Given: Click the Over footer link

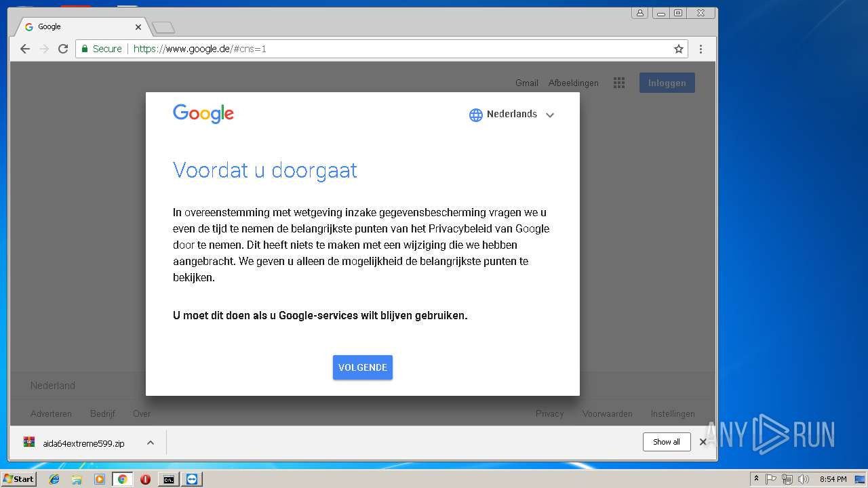Looking at the screenshot, I should click(142, 413).
